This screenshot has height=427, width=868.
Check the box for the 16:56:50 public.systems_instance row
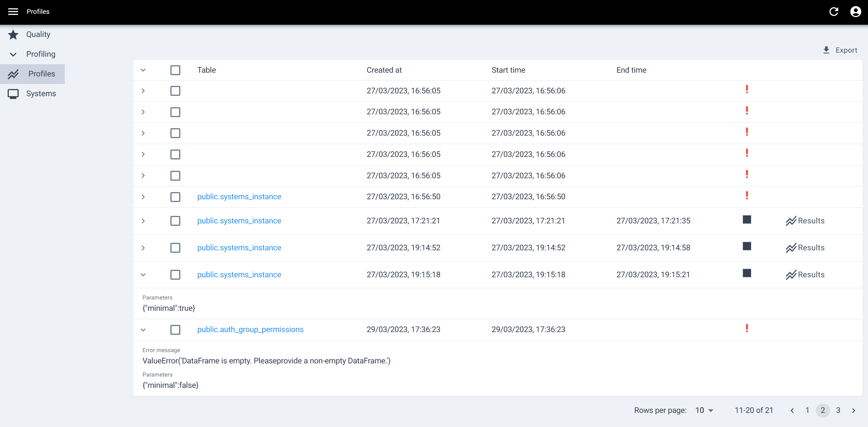175,197
